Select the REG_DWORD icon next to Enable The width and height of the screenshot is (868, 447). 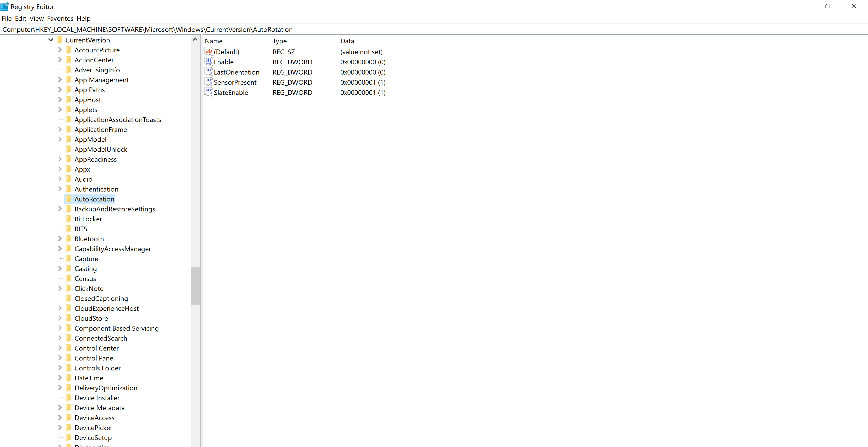tap(208, 62)
